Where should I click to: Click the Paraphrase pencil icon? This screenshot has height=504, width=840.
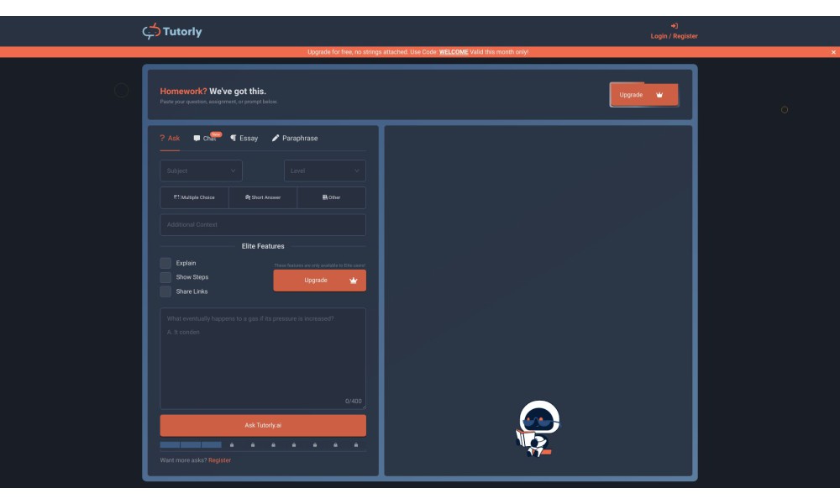point(276,139)
